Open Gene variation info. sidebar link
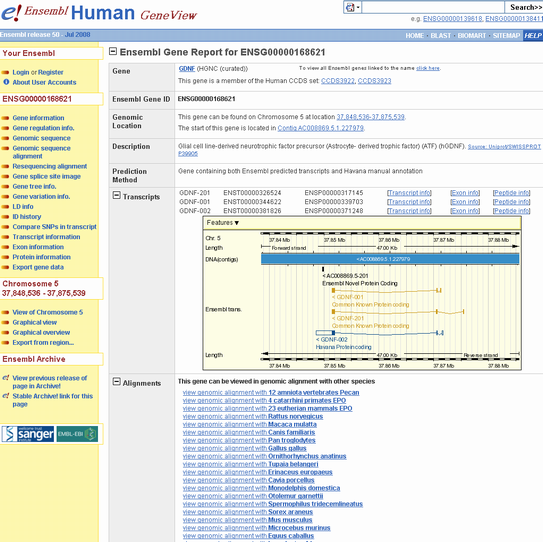The image size is (543, 542). point(41,196)
